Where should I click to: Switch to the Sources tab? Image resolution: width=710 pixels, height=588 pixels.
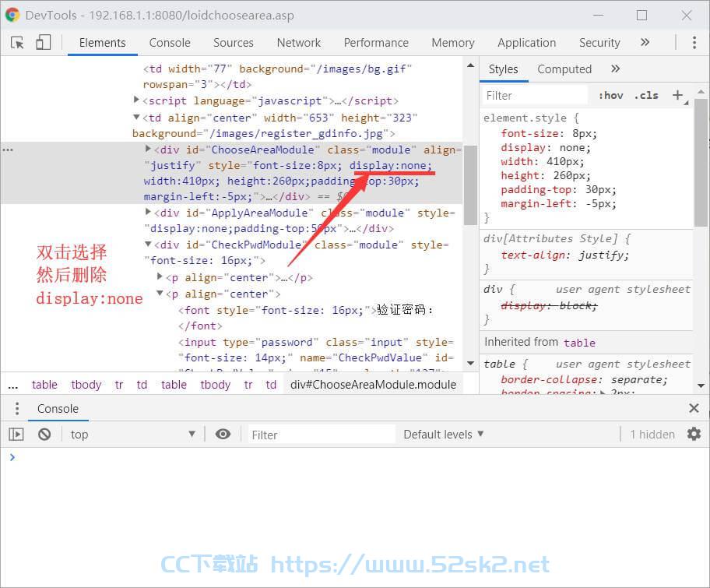coord(234,43)
